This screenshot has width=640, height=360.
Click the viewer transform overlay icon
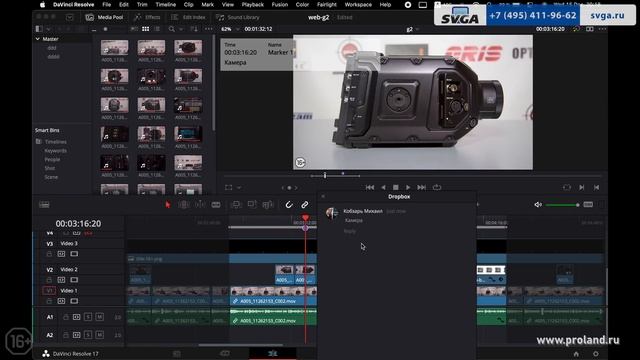click(x=229, y=187)
